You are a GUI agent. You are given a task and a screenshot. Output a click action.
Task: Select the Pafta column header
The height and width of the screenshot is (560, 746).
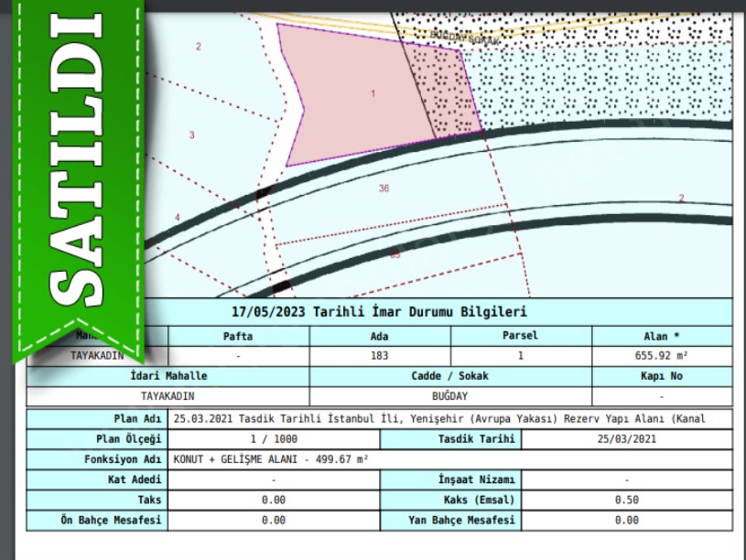coord(238,336)
